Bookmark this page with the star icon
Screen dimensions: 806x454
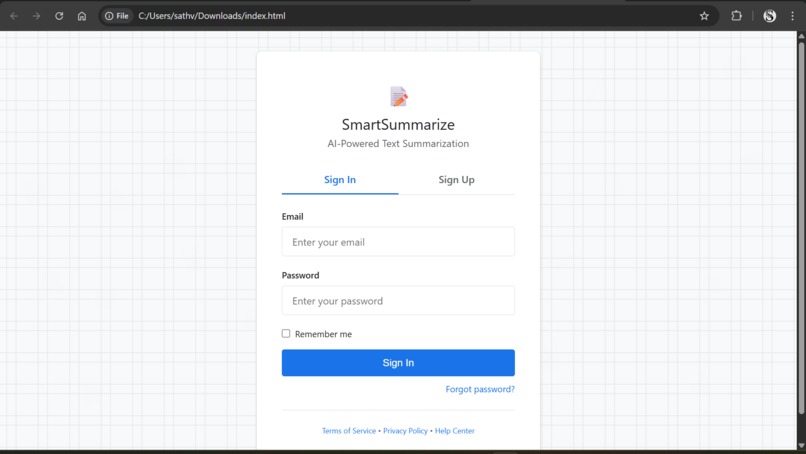(x=704, y=16)
